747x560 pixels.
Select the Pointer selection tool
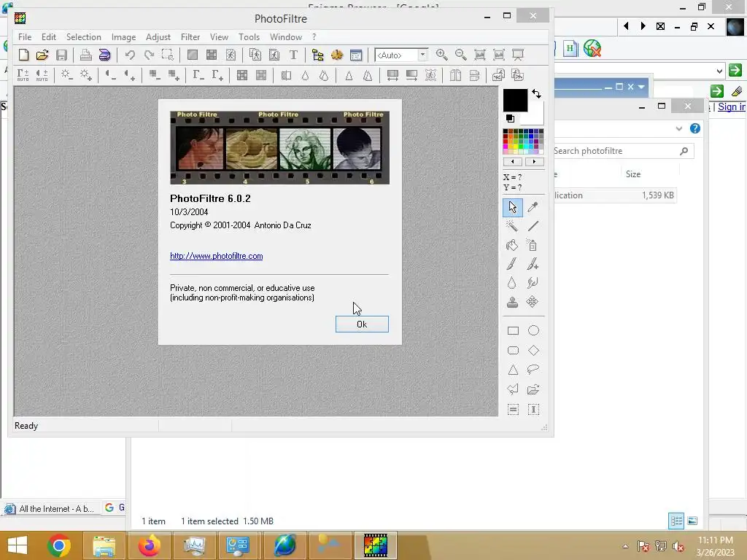513,208
